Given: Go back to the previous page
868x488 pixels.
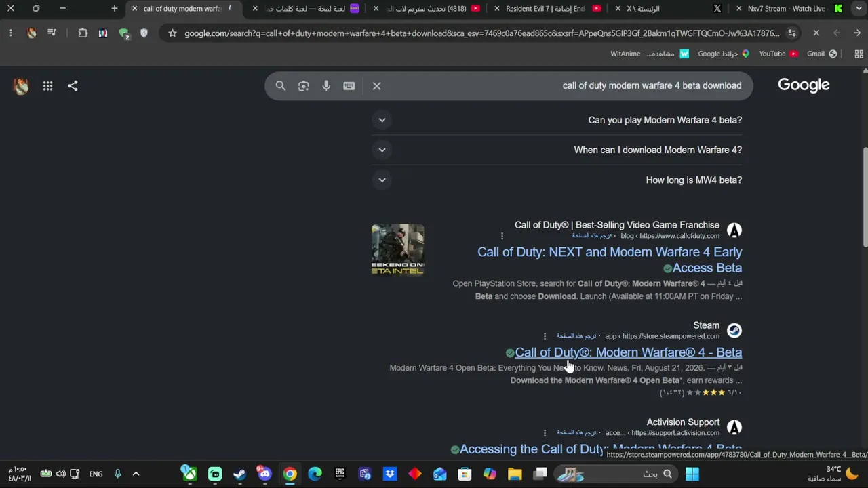Looking at the screenshot, I should point(857,33).
